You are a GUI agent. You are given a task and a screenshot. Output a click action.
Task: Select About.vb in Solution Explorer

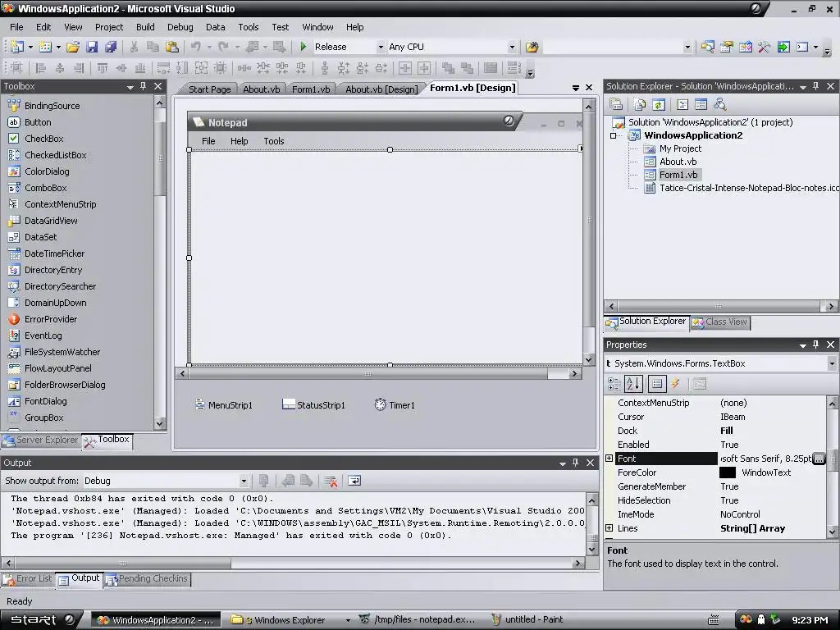click(x=678, y=162)
